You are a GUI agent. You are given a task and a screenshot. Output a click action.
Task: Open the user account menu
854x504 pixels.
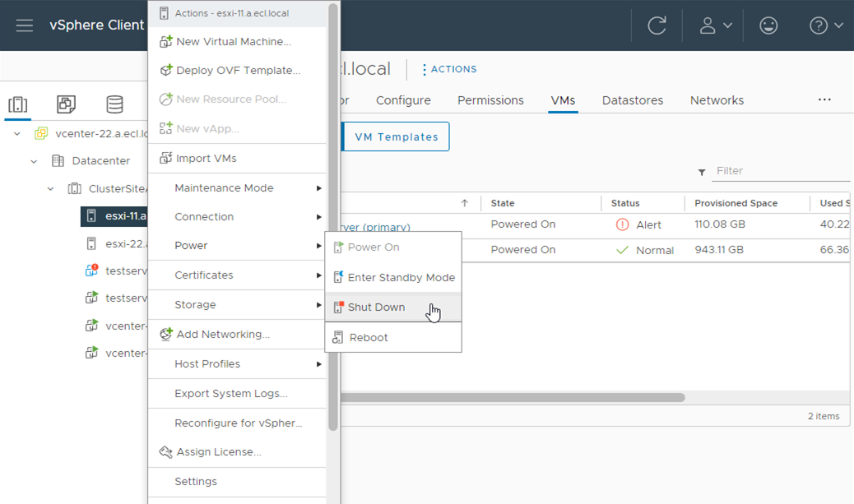(x=714, y=25)
